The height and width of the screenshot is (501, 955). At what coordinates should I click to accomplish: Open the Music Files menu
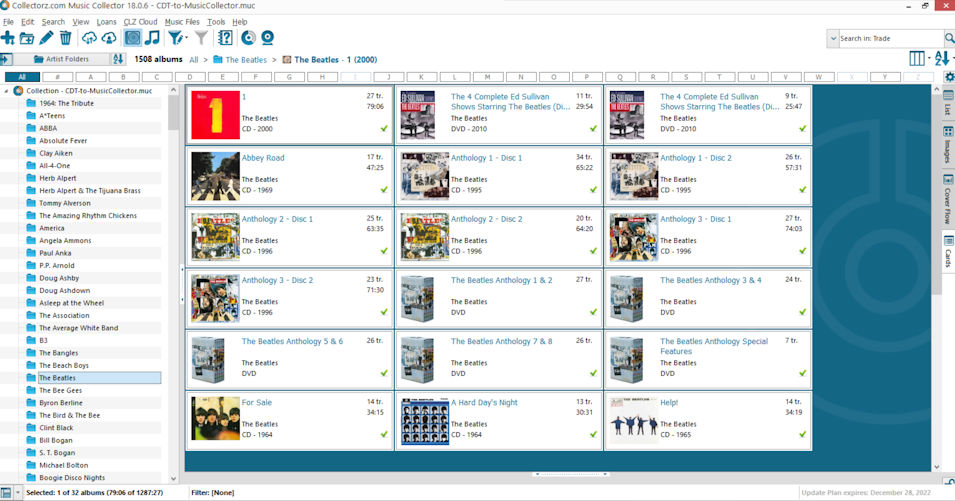click(x=182, y=22)
